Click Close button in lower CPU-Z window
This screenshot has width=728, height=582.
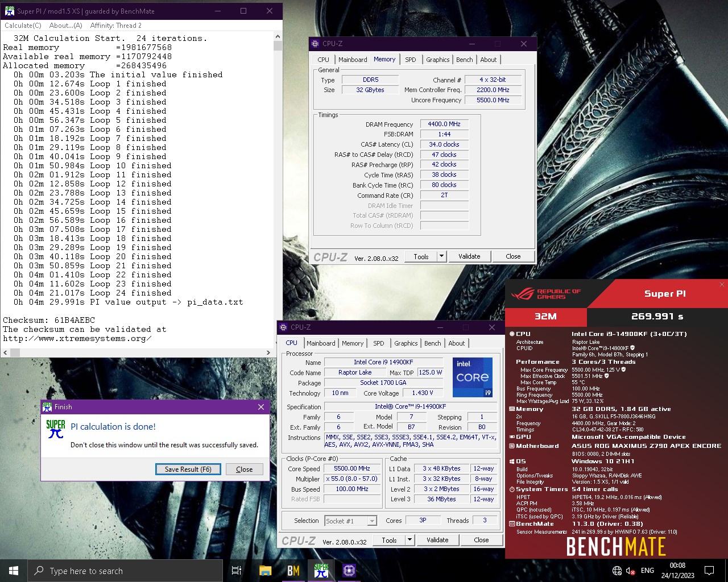(x=481, y=540)
